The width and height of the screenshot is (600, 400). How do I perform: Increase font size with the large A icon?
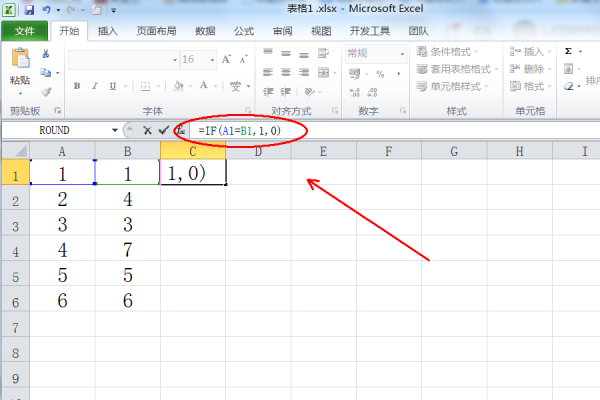226,59
